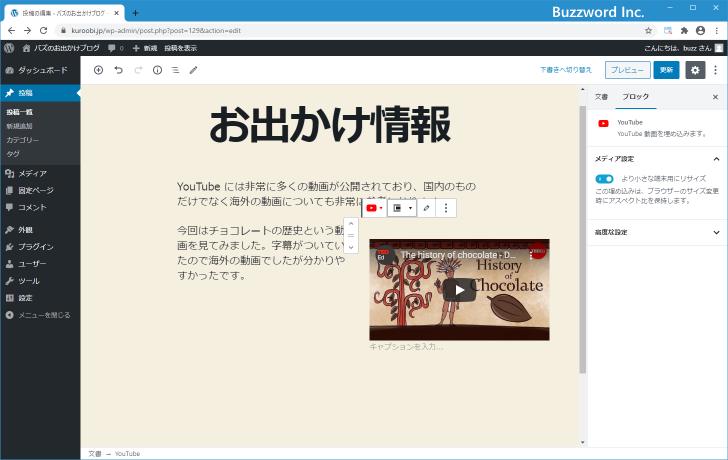Select the pencil tools icon in top toolbar
This screenshot has height=460, width=728.
click(193, 70)
